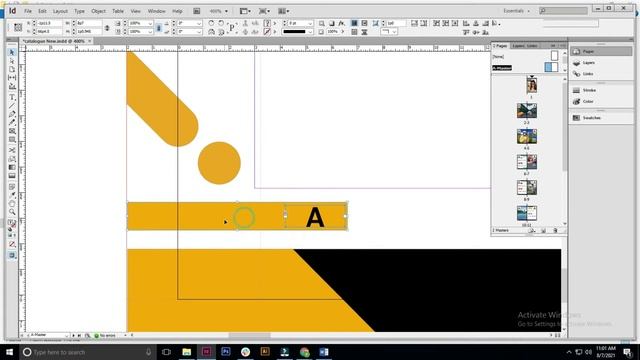Open the Screen Mode dropdown in app bar
Image resolution: width=640 pixels, height=360 pixels.
(264, 11)
